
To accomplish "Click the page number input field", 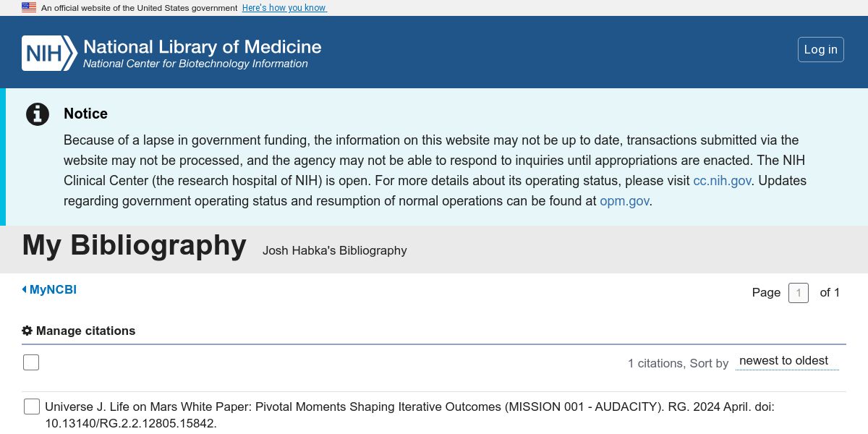I will [x=798, y=293].
